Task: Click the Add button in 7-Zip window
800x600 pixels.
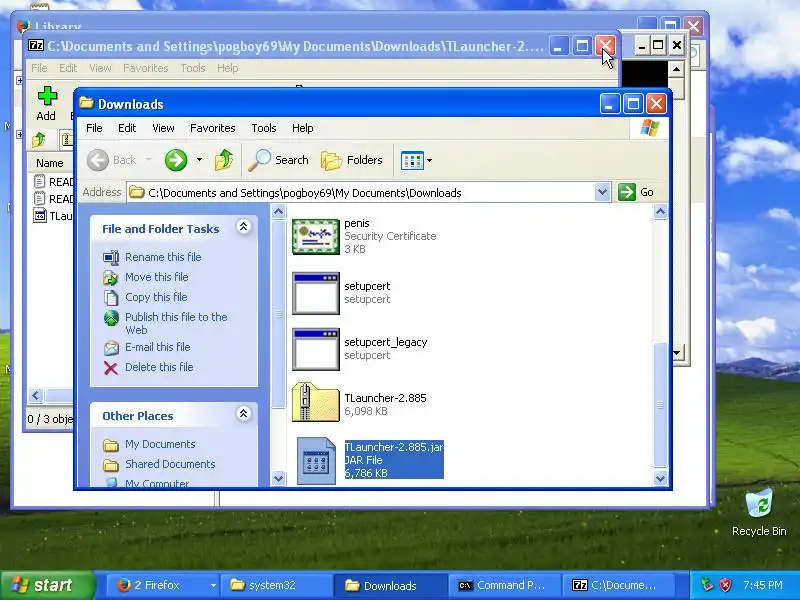Action: [46, 104]
